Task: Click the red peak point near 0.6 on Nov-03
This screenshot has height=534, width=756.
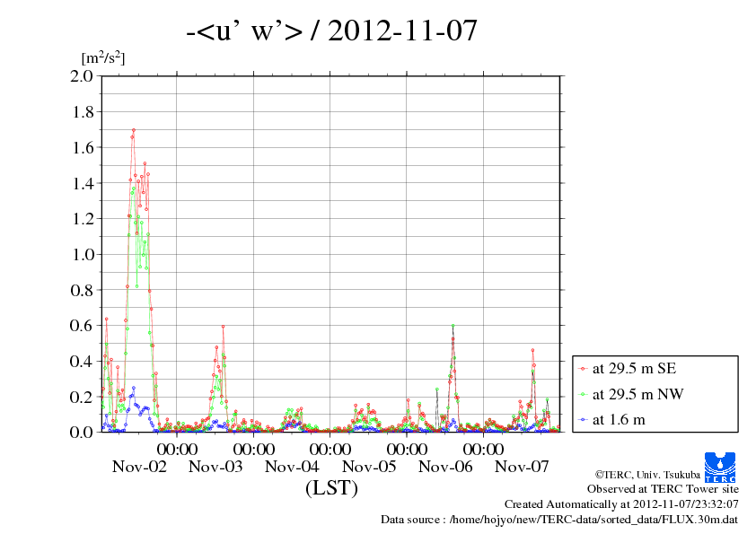Action: click(223, 327)
